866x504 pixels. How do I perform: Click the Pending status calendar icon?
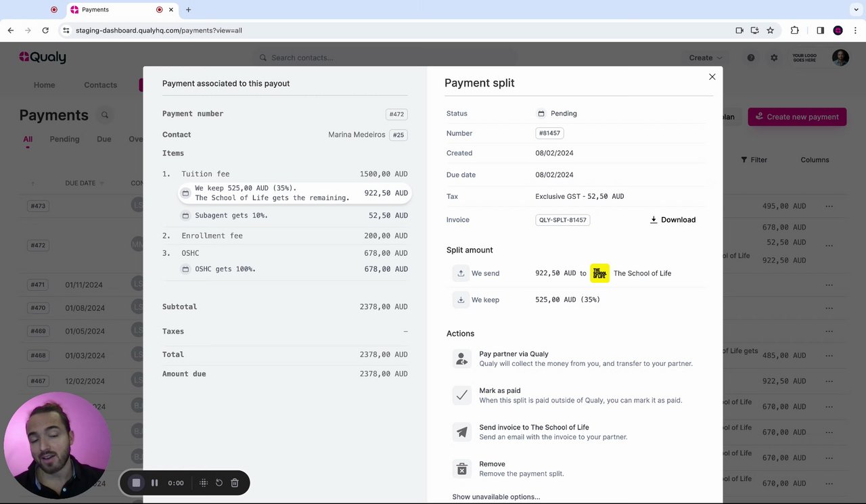pyautogui.click(x=541, y=114)
